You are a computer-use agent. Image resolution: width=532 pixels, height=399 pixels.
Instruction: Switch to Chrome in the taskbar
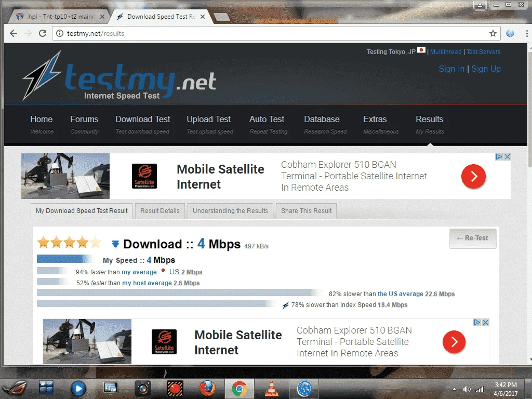240,389
